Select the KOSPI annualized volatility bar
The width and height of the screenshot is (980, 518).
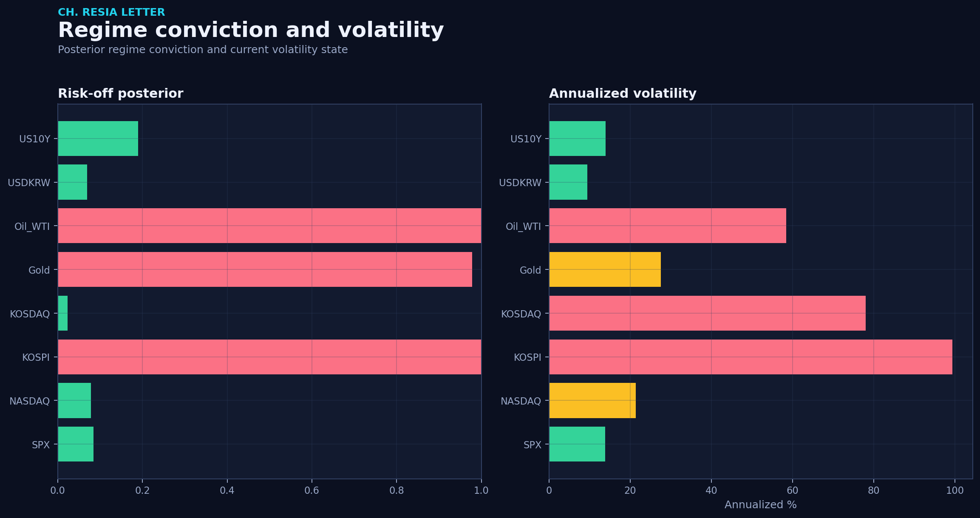[751, 357]
